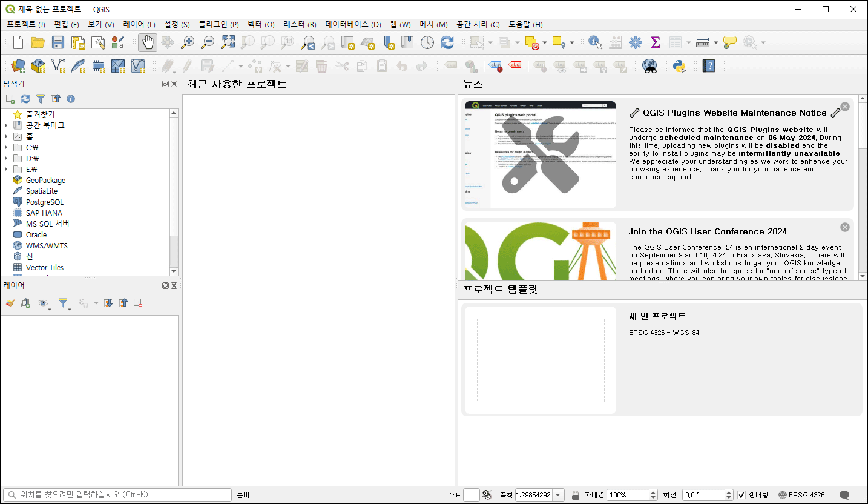Viewport: 868px width, 504px height.
Task: Refresh the browser panel tree
Action: point(25,98)
